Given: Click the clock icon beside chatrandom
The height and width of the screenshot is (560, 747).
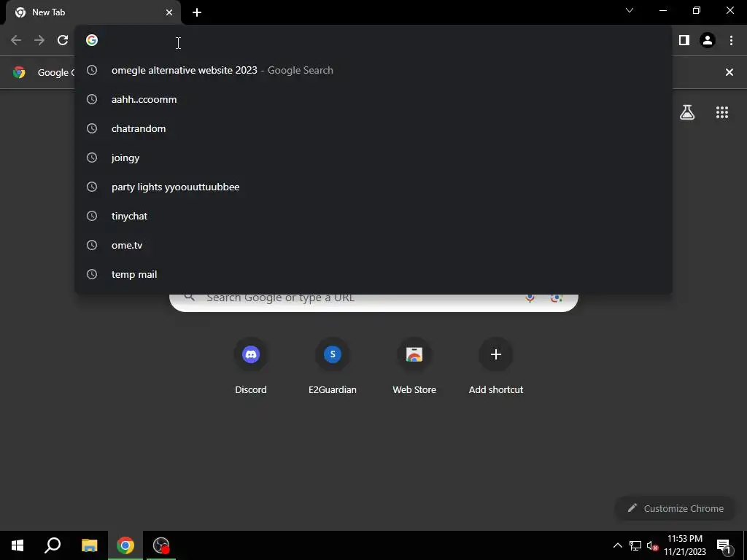Looking at the screenshot, I should (x=92, y=128).
